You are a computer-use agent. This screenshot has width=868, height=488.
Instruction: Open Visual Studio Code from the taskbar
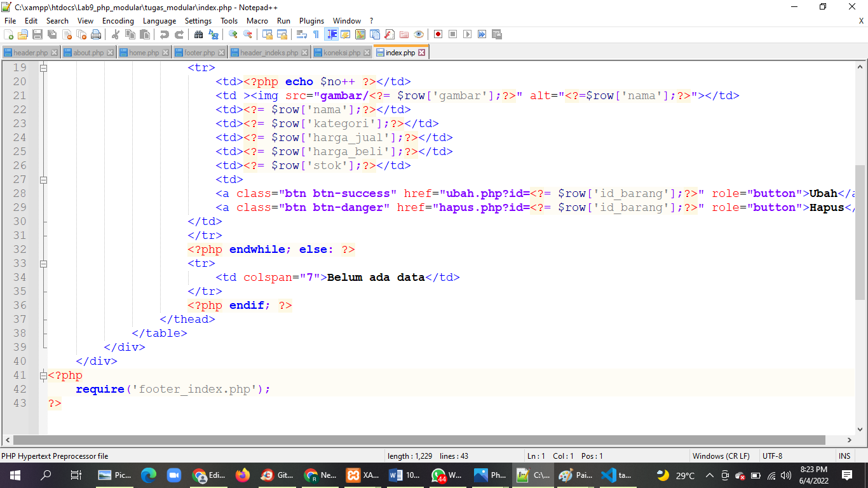(x=618, y=475)
